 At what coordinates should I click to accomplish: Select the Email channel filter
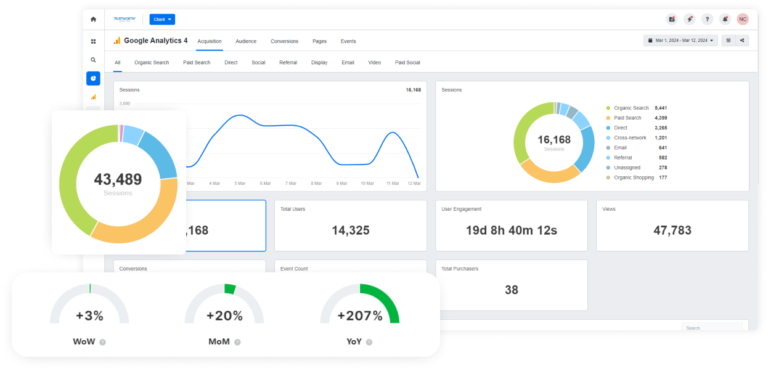[348, 63]
